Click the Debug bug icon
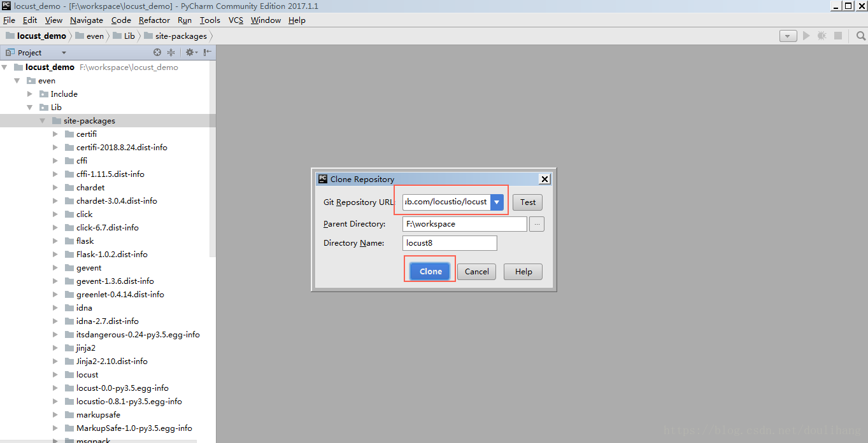The image size is (868, 443). [x=822, y=36]
